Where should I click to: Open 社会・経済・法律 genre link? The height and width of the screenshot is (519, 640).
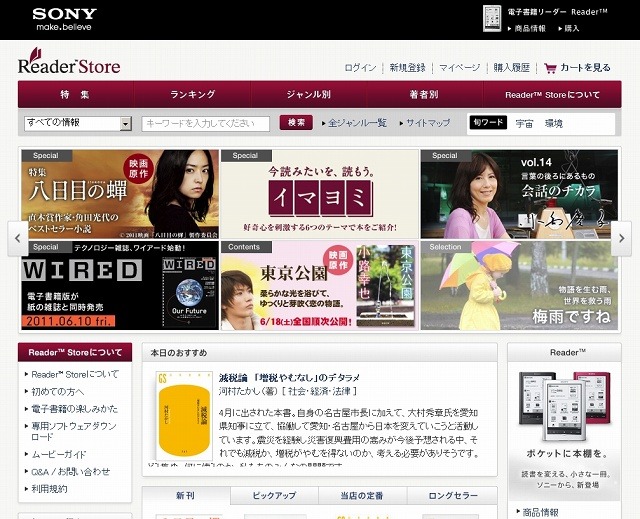(x=320, y=391)
